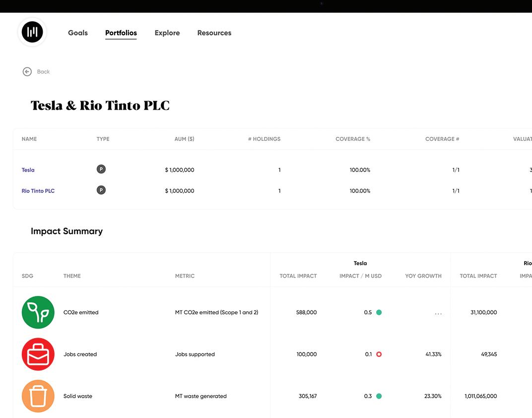
Task: Select the Portfolios tab
Action: (x=121, y=33)
